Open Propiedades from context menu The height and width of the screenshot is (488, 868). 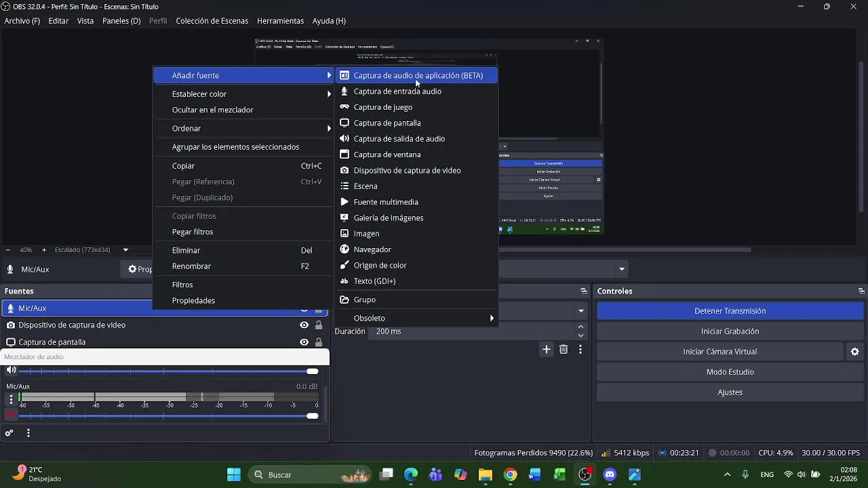coord(243,300)
